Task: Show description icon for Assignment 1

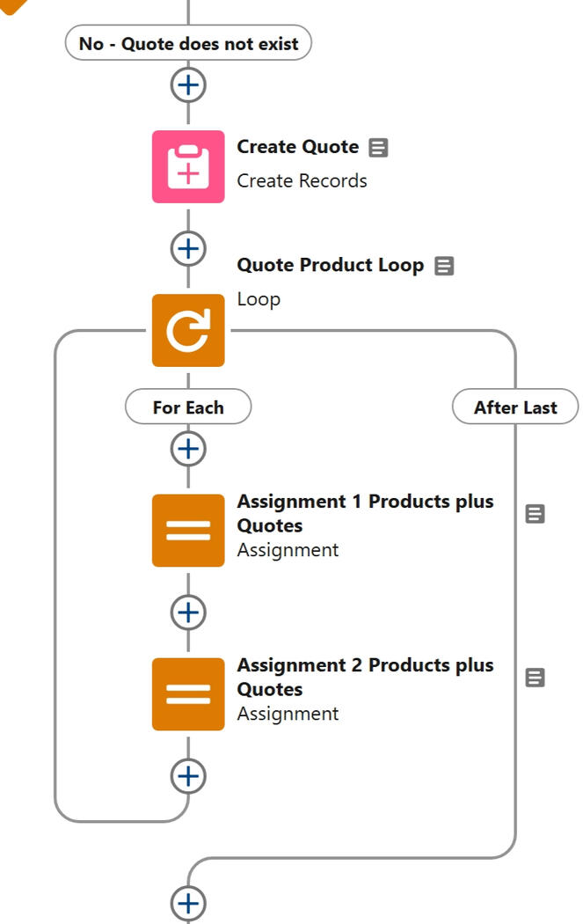Action: point(535,514)
